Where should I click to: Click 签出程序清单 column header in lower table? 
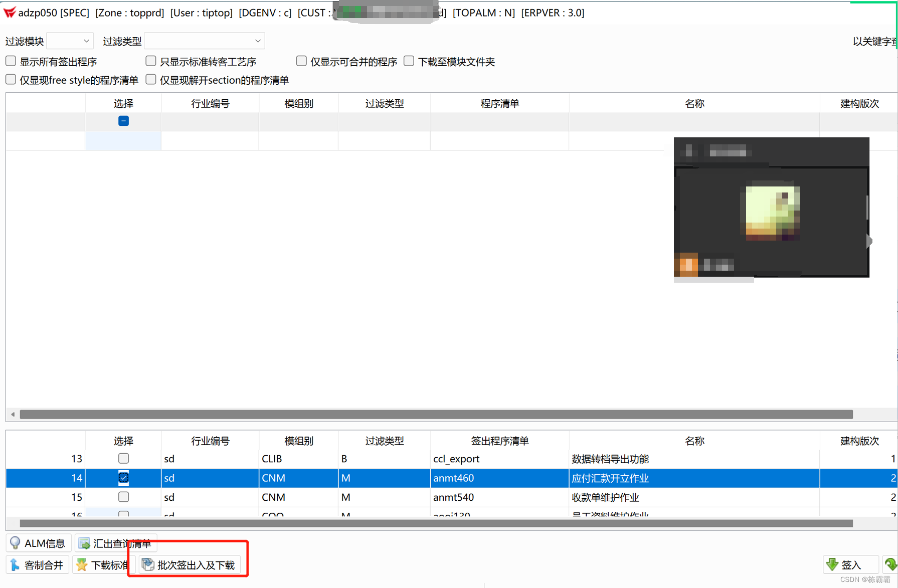click(499, 441)
